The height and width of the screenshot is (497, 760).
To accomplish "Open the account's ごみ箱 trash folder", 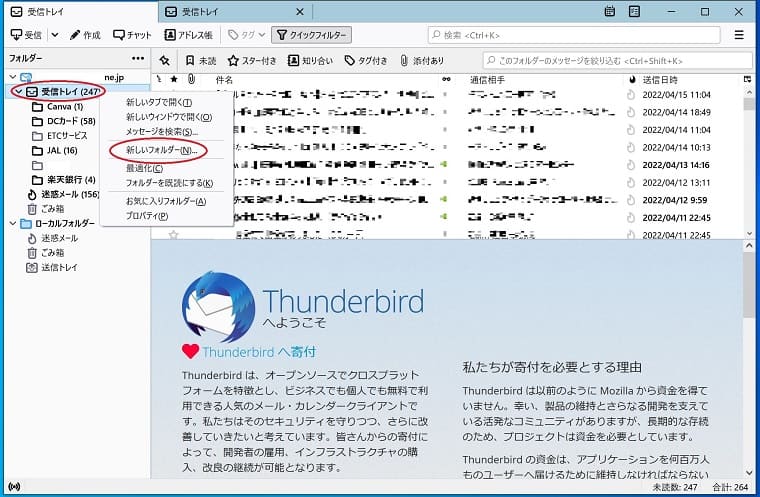I will coord(46,209).
